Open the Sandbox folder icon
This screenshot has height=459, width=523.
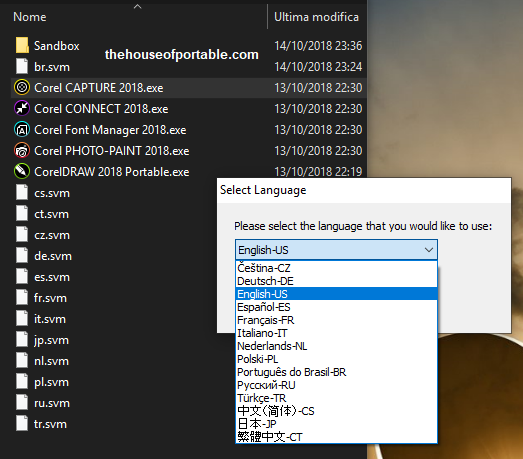pyautogui.click(x=22, y=46)
